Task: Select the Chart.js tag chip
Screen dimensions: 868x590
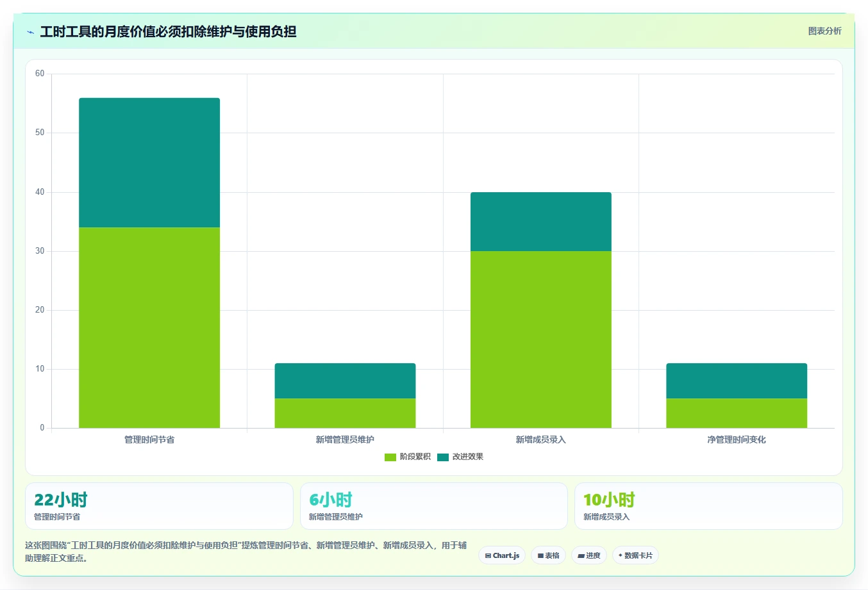Action: [502, 555]
